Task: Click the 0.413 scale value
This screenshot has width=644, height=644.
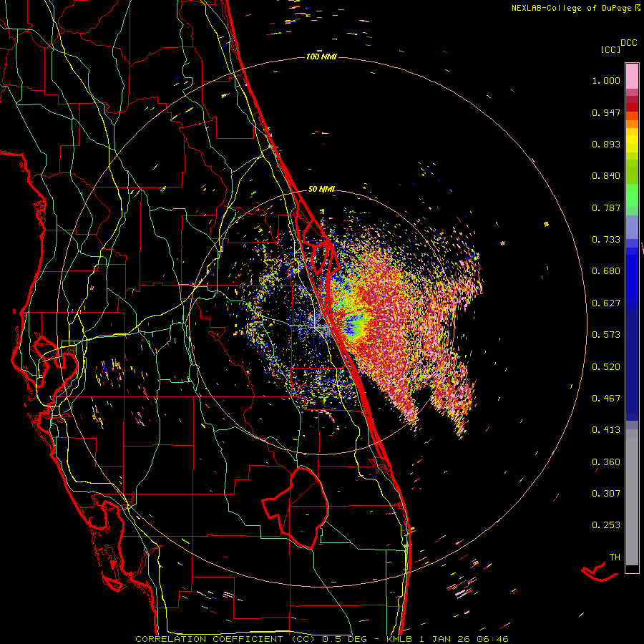Action: tap(606, 430)
